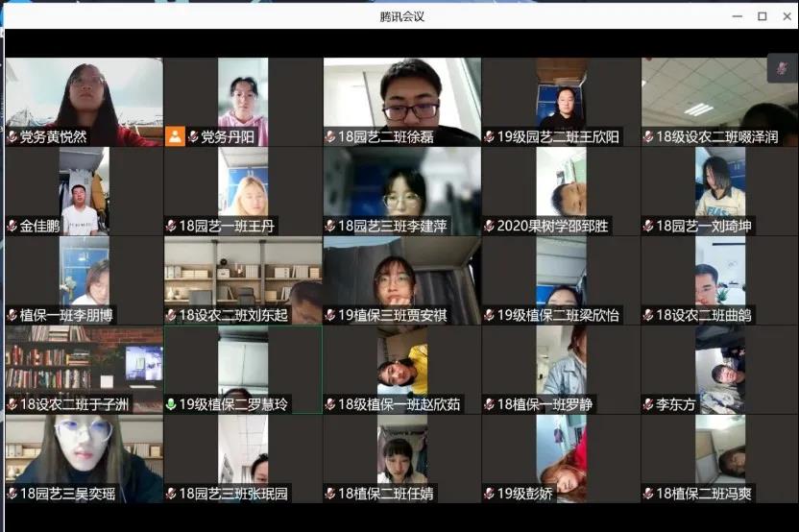Select the video tile of 18园艺三吴奕瑶

coord(84,451)
